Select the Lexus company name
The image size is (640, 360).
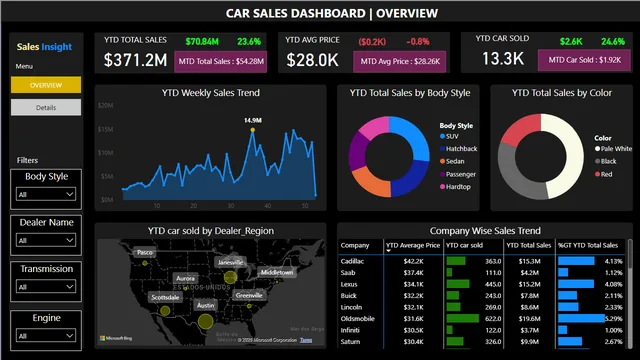pos(349,284)
